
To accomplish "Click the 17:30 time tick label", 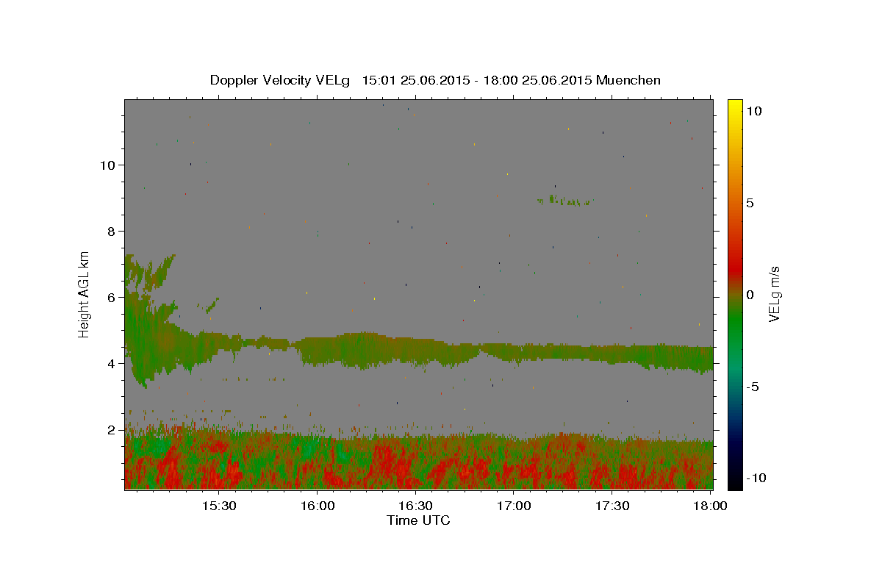I will click(612, 506).
